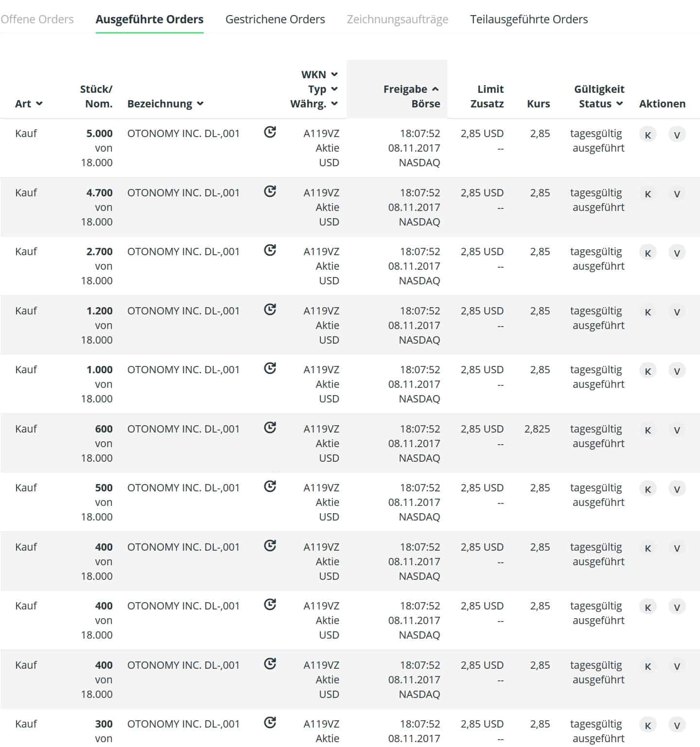Image resolution: width=700 pixels, height=747 pixels.
Task: Click the OTONOMY INC. name in the 1.000 order row
Action: pos(183,370)
